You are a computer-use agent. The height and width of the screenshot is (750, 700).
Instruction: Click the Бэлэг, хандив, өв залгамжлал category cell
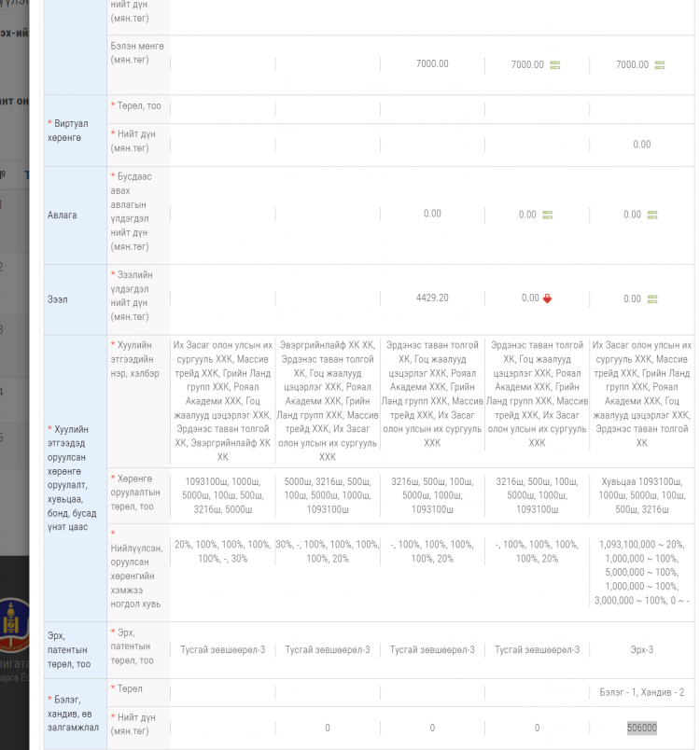(x=75, y=714)
